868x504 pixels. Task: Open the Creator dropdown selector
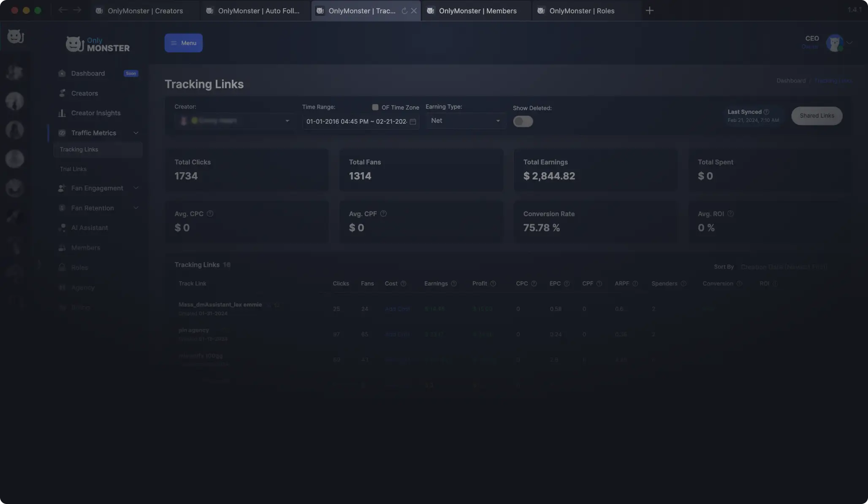pos(233,121)
